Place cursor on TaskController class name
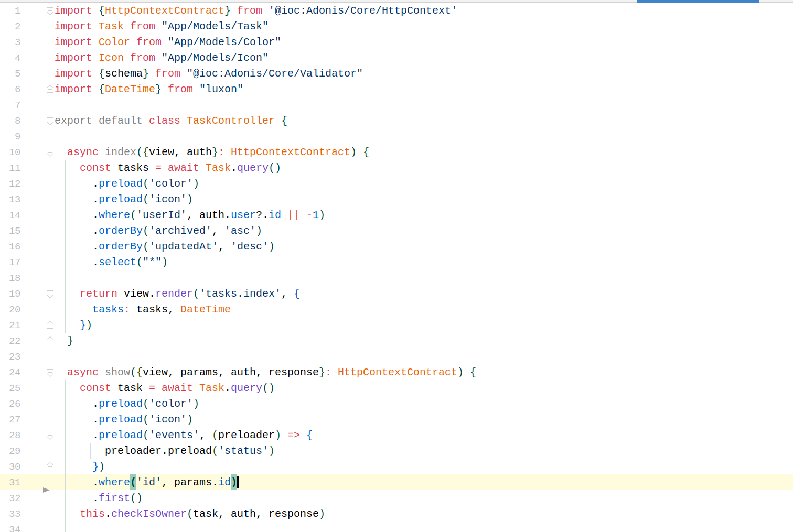 pyautogui.click(x=230, y=121)
